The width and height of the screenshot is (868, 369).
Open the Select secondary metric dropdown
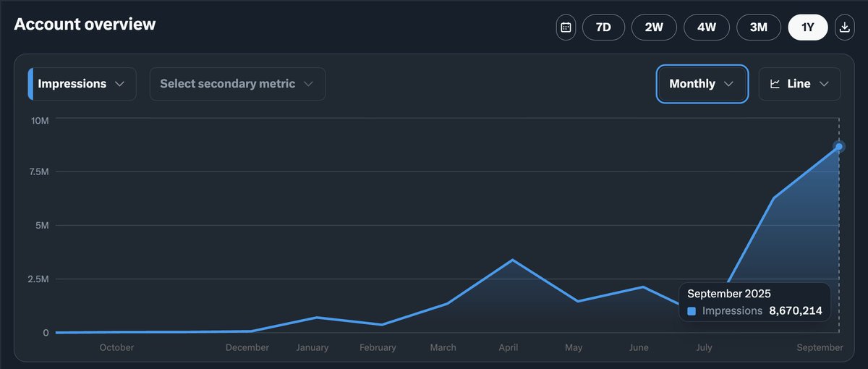(237, 84)
